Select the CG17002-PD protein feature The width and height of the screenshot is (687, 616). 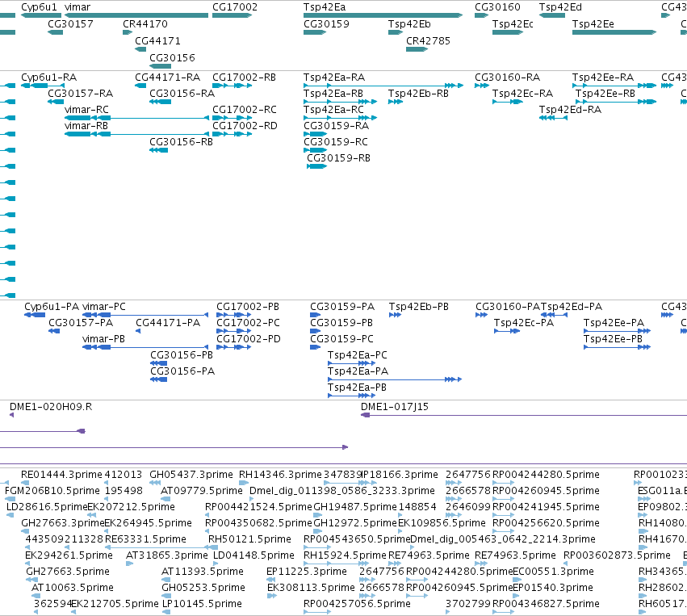point(234,347)
